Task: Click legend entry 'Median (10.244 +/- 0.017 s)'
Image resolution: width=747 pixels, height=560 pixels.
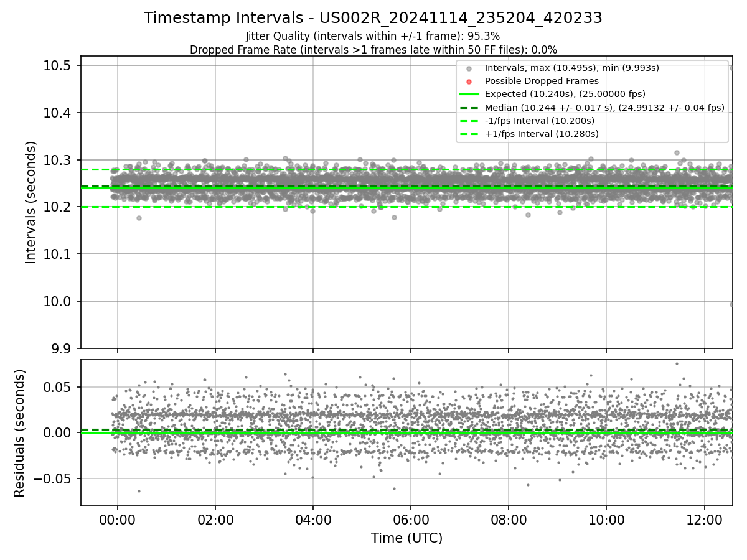Action: [x=604, y=108]
